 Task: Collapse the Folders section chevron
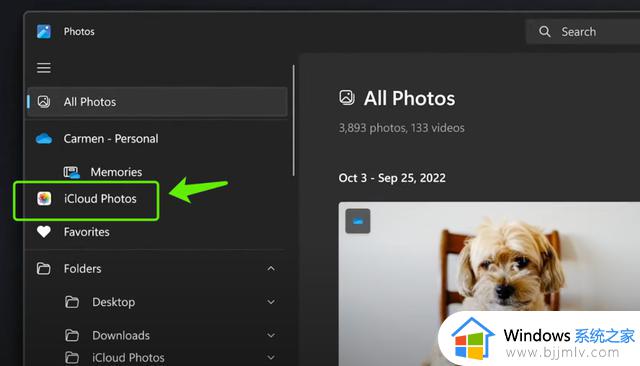coord(271,268)
